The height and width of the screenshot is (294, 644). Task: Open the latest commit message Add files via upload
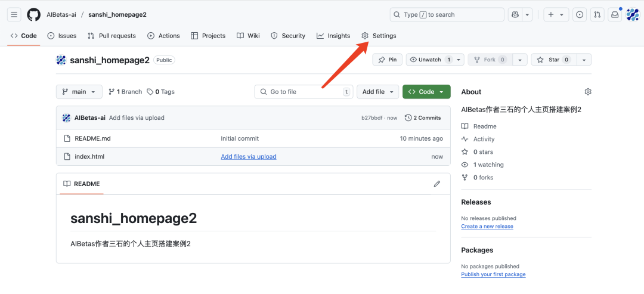[x=137, y=118]
